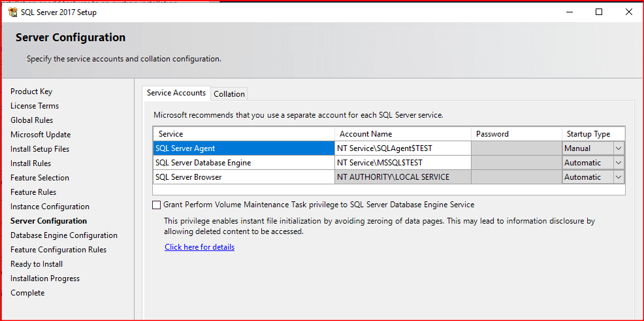Minimize the SQL Server 2017 Setup window

click(x=569, y=12)
